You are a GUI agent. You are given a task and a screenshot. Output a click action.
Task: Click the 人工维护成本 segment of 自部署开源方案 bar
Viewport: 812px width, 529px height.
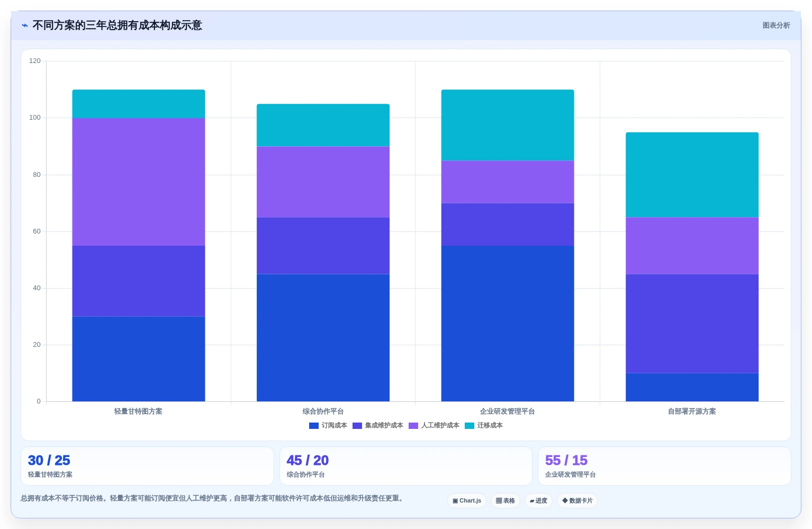pos(692,246)
